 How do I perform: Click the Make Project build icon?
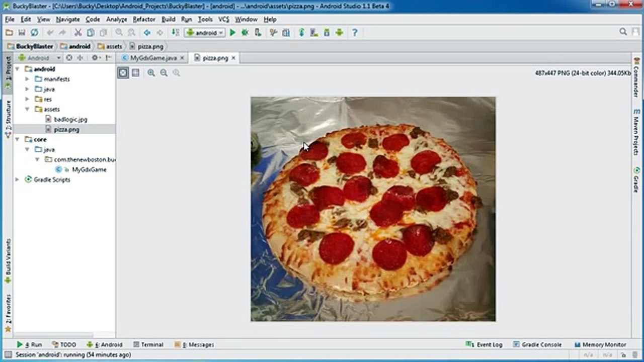[x=175, y=33]
